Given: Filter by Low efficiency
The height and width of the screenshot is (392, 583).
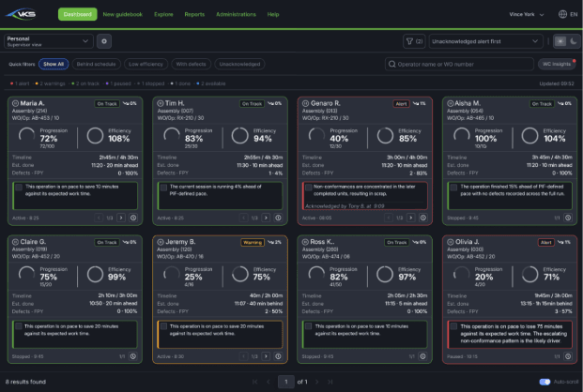Looking at the screenshot, I should tap(146, 64).
